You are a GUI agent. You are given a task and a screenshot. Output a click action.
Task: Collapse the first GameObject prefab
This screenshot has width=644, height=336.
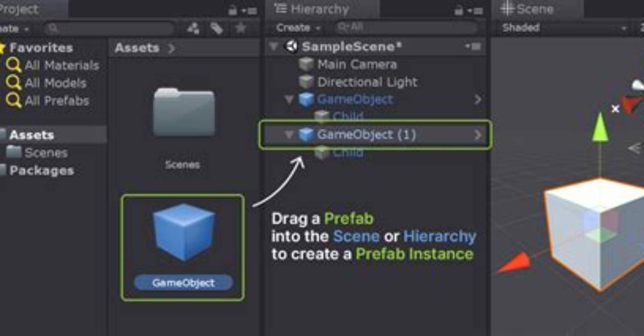[289, 99]
